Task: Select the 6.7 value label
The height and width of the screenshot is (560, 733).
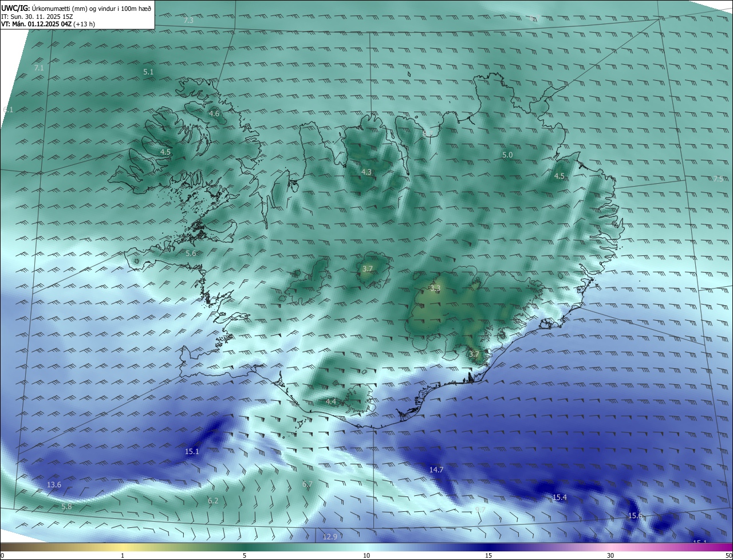Action: 308,484
